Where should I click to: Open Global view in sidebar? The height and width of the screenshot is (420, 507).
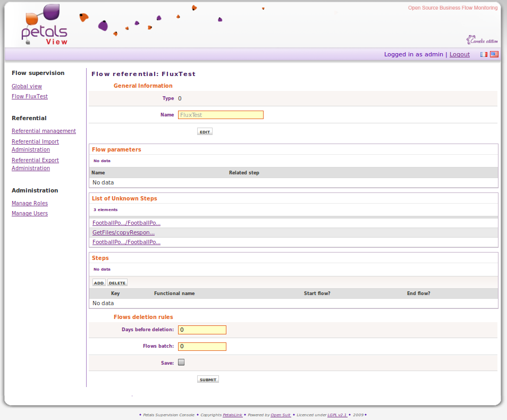[27, 86]
